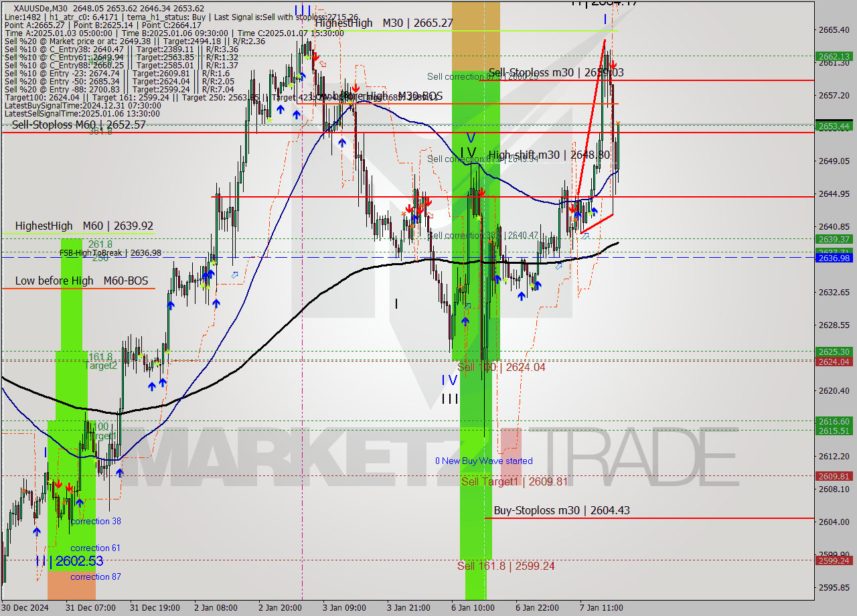The height and width of the screenshot is (616, 857).
Task: Select the 'Sell Target1 | 2609.81' label
Action: [514, 481]
